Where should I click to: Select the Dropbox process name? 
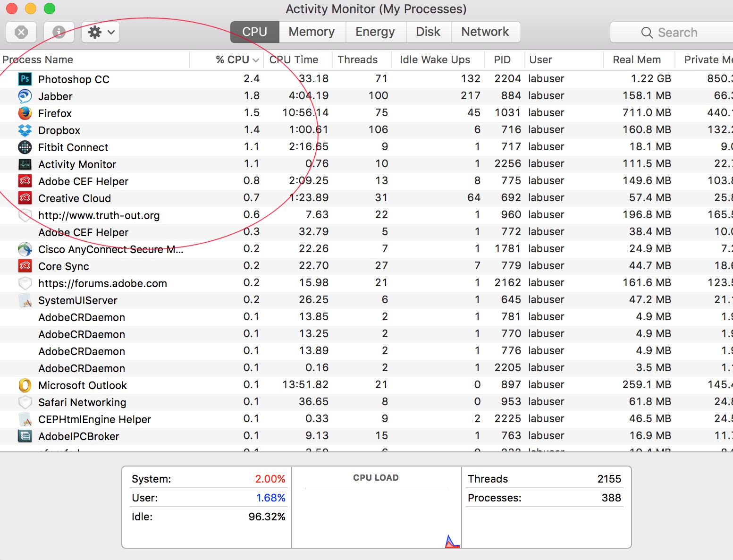[x=59, y=130]
